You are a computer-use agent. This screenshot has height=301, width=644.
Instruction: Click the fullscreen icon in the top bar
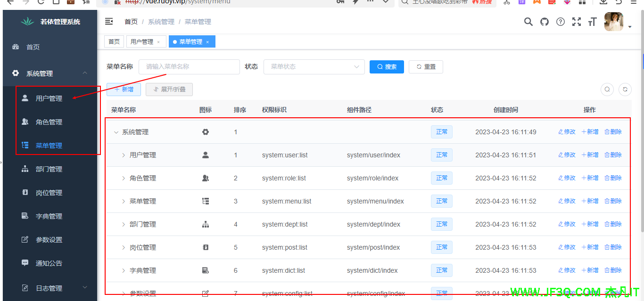coord(577,21)
